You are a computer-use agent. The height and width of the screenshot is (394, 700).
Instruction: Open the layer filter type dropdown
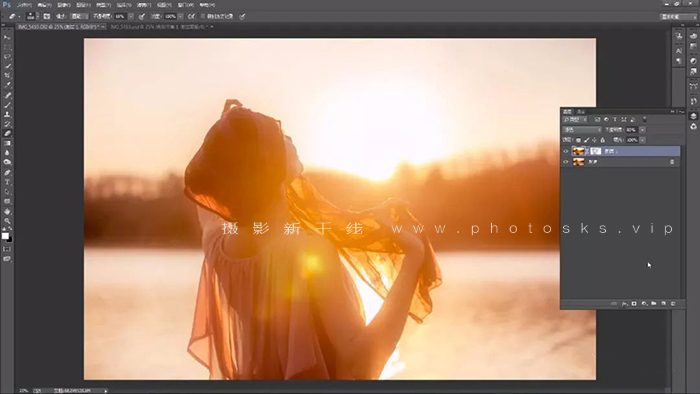click(575, 120)
